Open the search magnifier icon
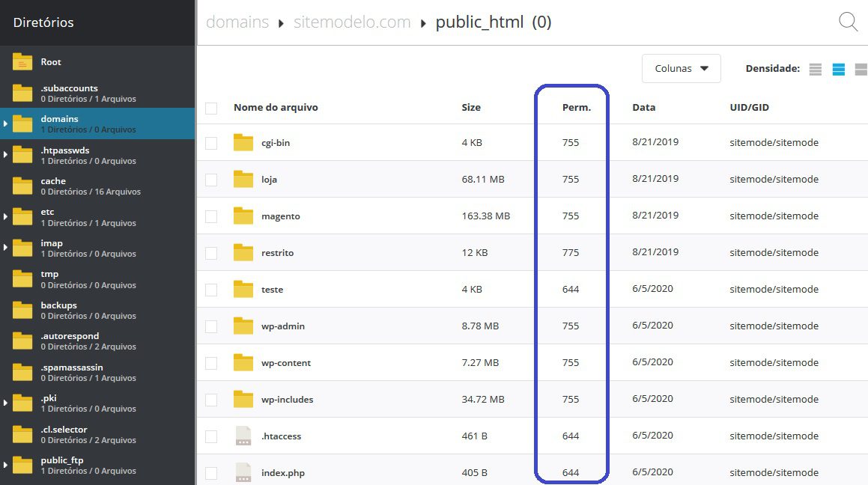The width and height of the screenshot is (868, 485). (848, 22)
